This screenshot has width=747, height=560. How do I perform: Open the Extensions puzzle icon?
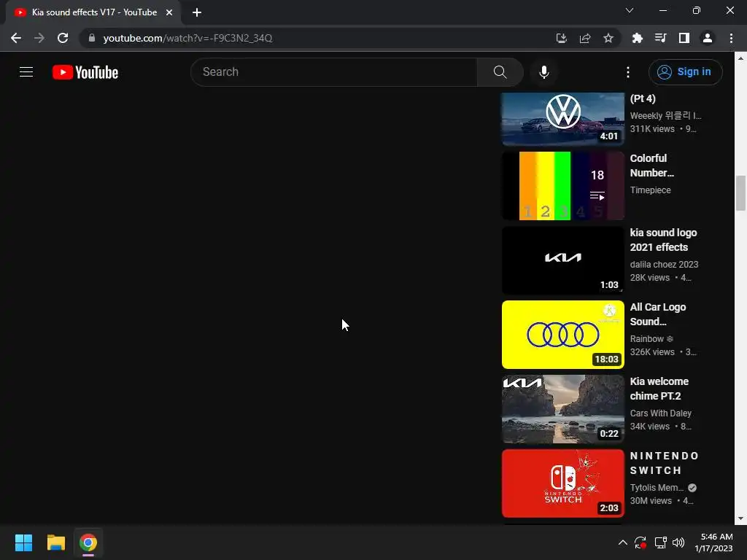pos(637,38)
